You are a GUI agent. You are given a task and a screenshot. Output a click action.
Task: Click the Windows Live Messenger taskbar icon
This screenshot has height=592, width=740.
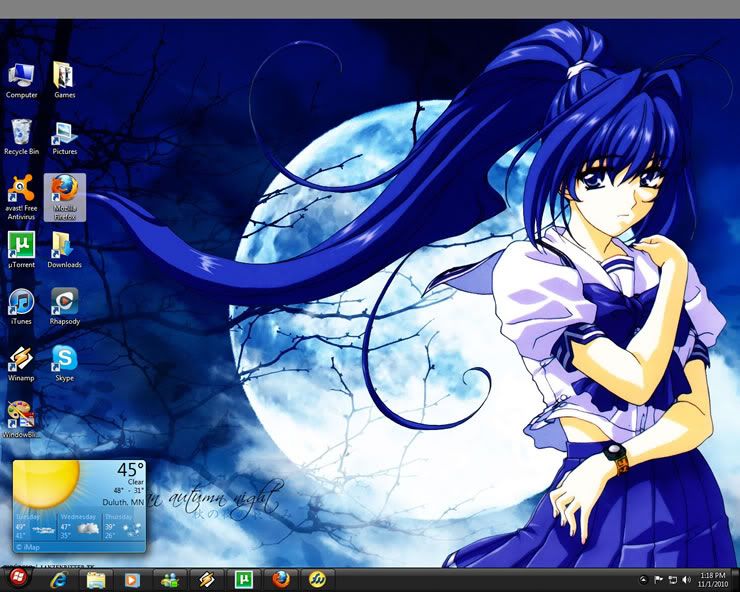pyautogui.click(x=169, y=579)
